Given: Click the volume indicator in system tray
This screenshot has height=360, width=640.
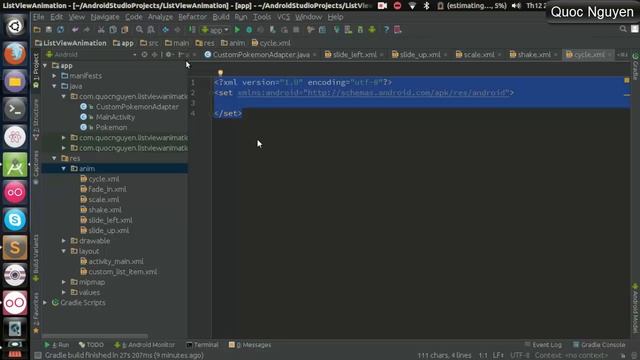Looking at the screenshot, I should [x=516, y=6].
